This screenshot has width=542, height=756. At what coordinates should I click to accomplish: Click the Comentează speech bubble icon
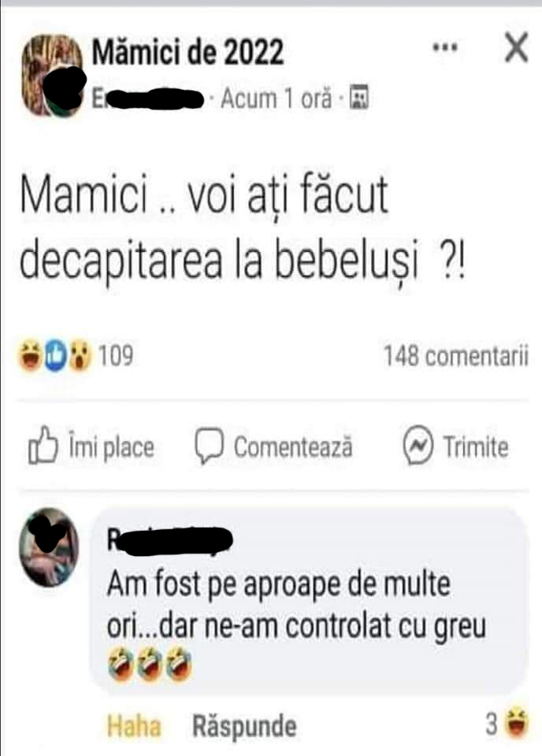click(x=209, y=446)
